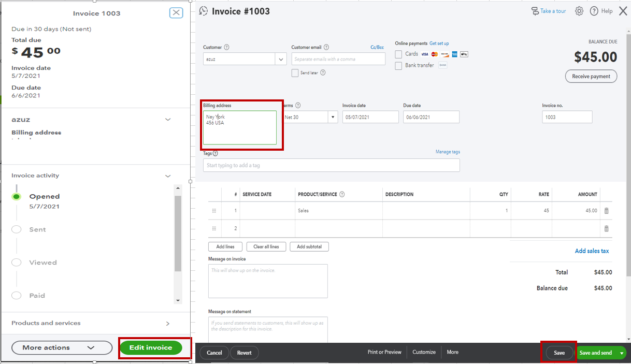Open the settings gear icon
This screenshot has width=631, height=364.
(579, 10)
